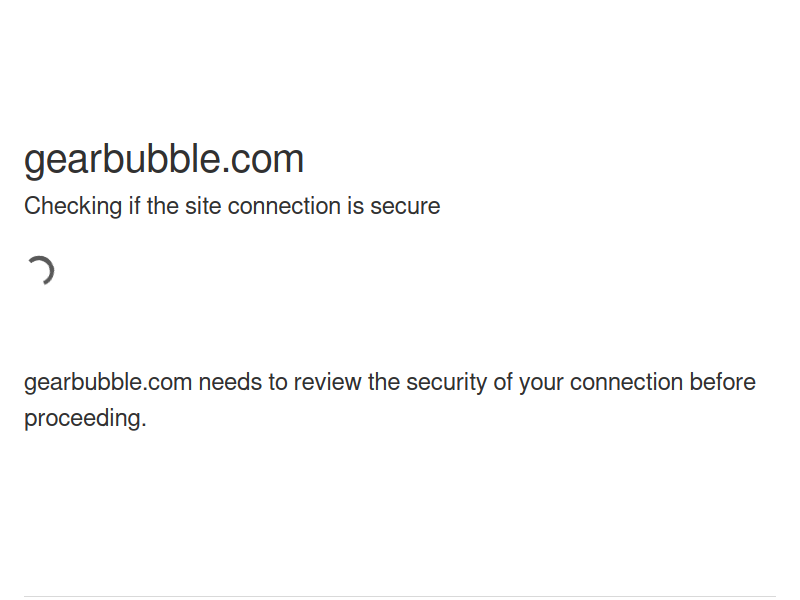800x600 pixels.
Task: Click the large gearbubble.com heading
Action: [164, 160]
